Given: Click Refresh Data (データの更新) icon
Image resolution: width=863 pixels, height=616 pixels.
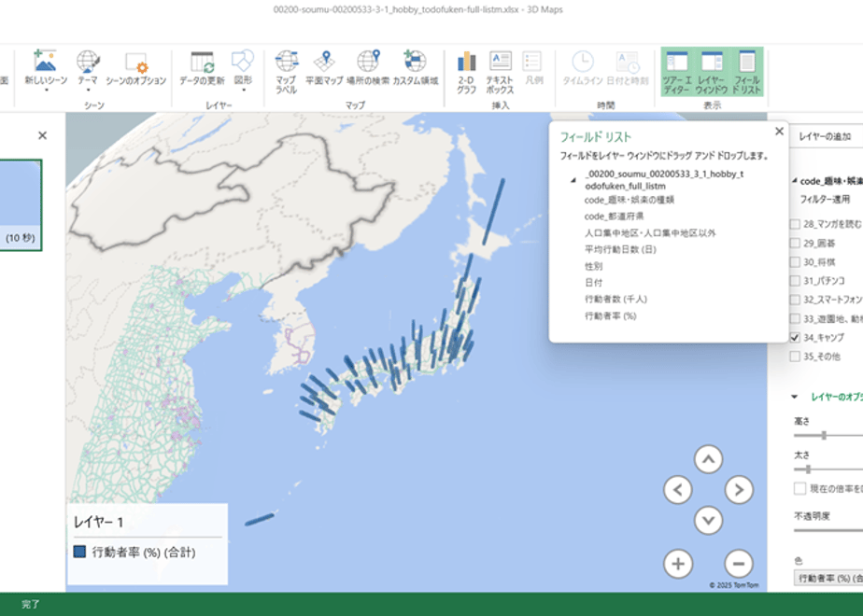Looking at the screenshot, I should click(x=202, y=62).
